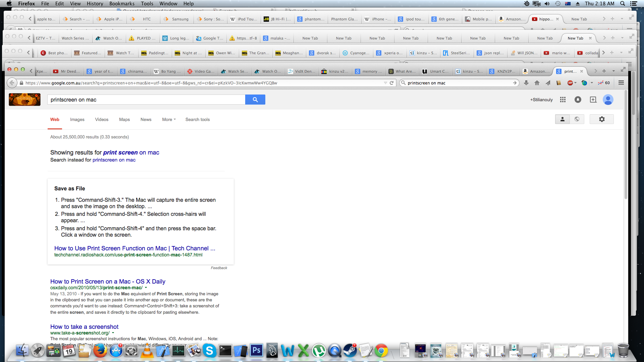
Task: Open the globe extension dropdown arrow in toolbar
Action: point(591,83)
